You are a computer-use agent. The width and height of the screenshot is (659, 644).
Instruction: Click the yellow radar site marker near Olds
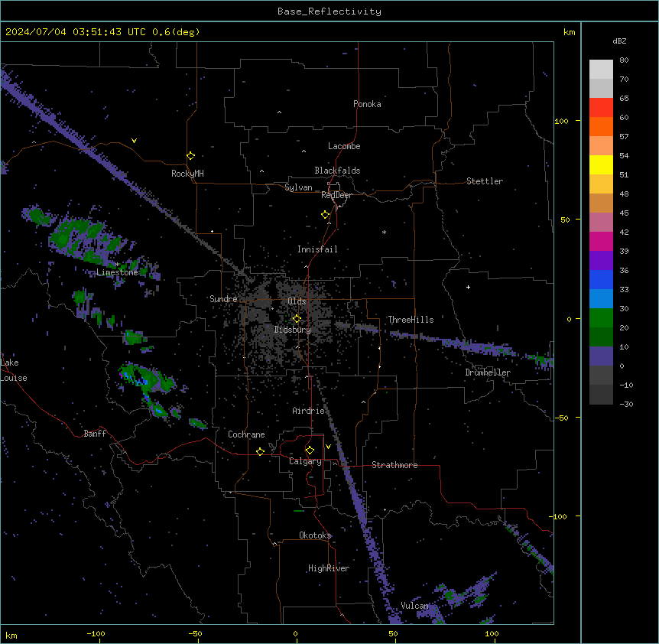[x=297, y=319]
